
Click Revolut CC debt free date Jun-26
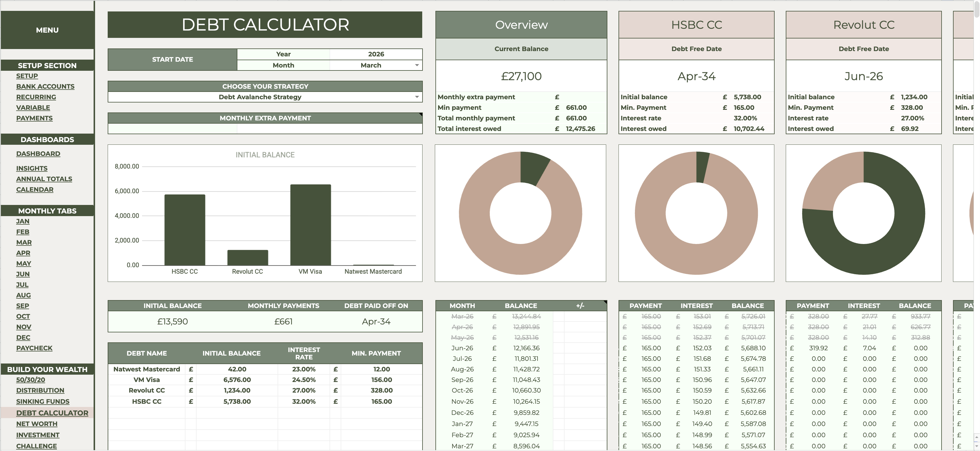pos(864,76)
